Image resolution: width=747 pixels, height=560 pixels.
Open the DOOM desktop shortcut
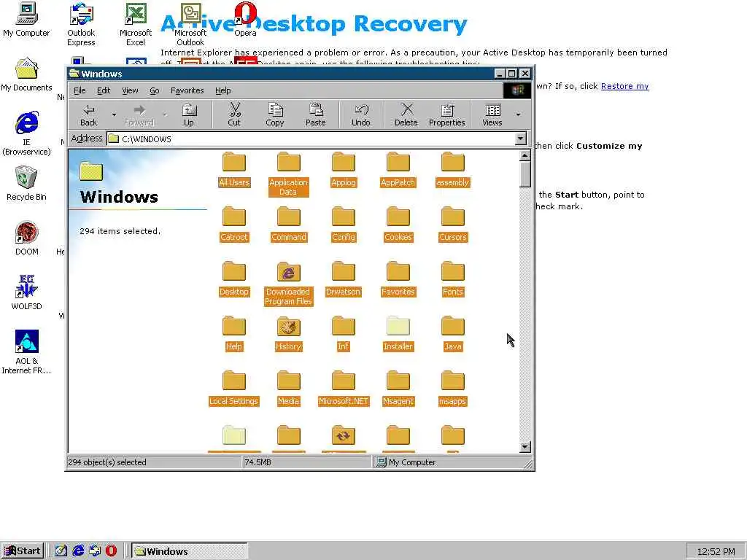[x=26, y=238]
